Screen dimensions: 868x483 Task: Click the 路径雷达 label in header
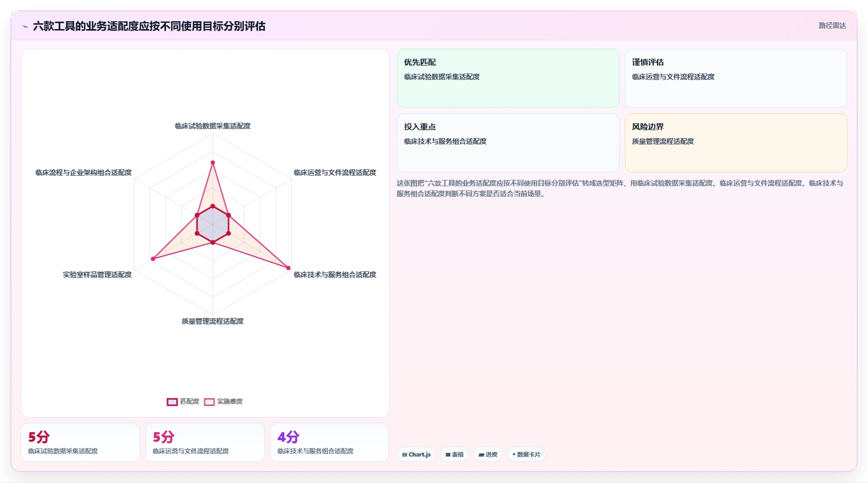coord(832,25)
